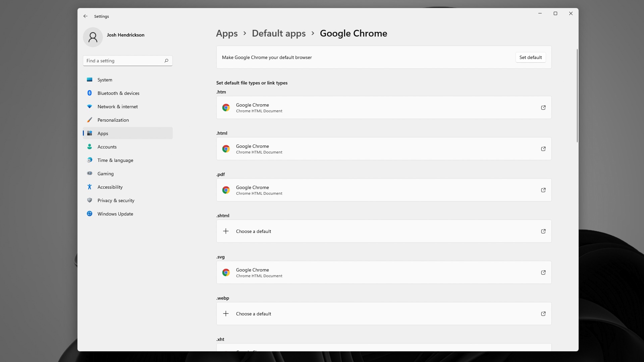The image size is (644, 362).
Task: Click the Personalization paintbrush icon
Action: [x=90, y=120]
